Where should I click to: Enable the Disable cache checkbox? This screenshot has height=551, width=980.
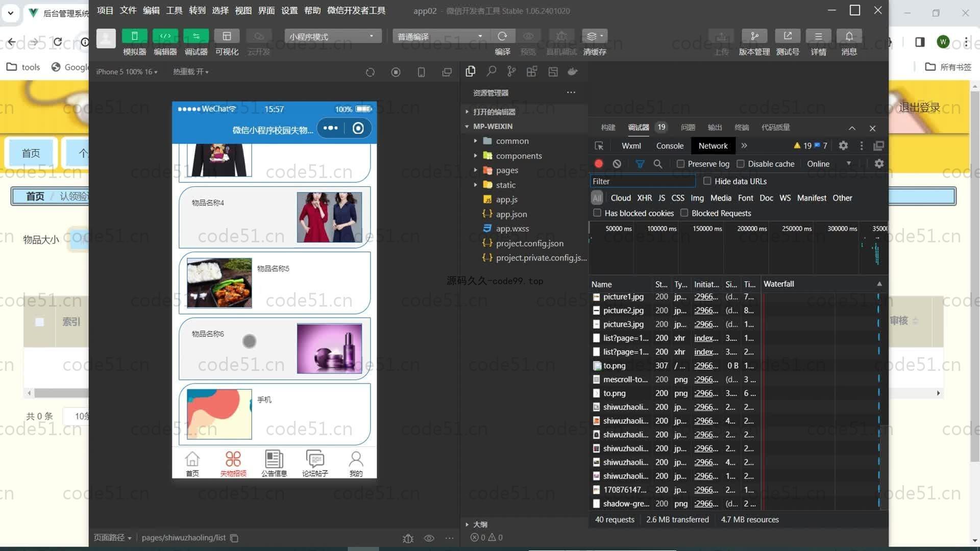pos(741,164)
